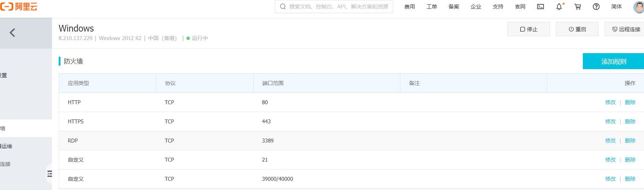Image resolution: width=644 pixels, height=190 pixels.
Task: Click port range 39000/40000
Action: (278, 179)
